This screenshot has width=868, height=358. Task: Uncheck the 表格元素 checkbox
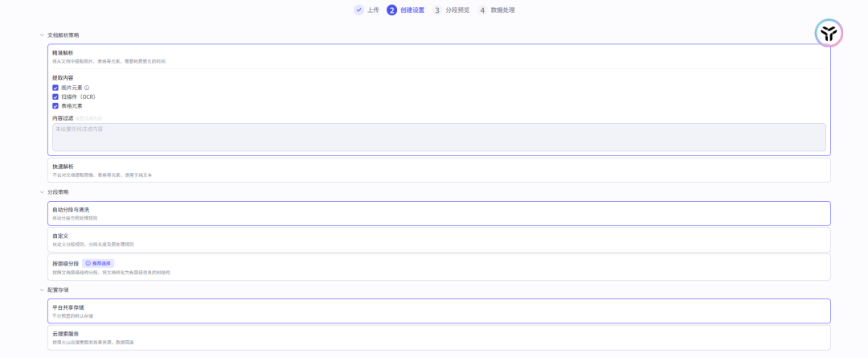55,105
